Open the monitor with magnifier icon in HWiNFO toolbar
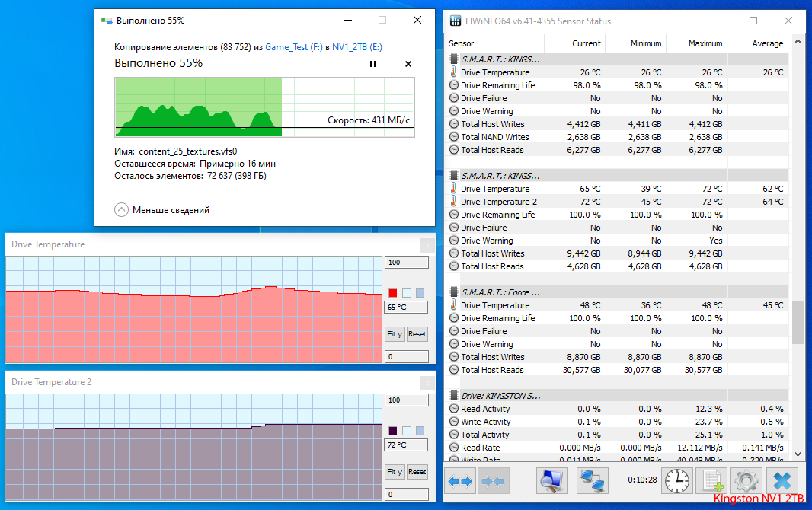Image resolution: width=812 pixels, height=510 pixels. tap(552, 481)
